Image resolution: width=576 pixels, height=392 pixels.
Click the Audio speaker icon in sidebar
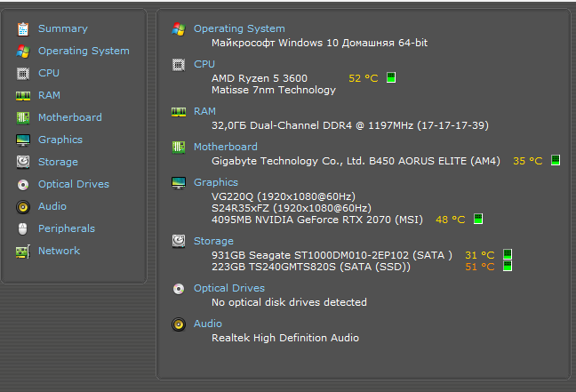click(22, 206)
